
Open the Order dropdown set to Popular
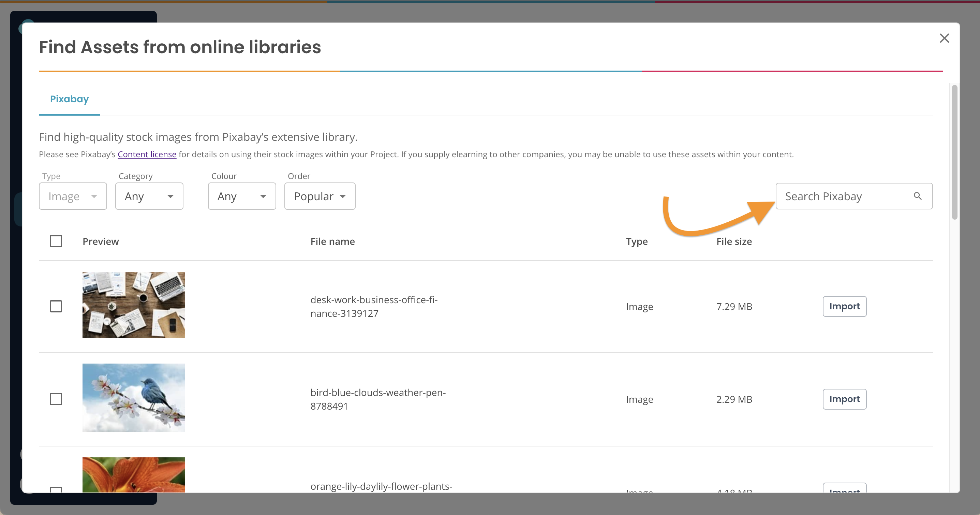tap(320, 196)
